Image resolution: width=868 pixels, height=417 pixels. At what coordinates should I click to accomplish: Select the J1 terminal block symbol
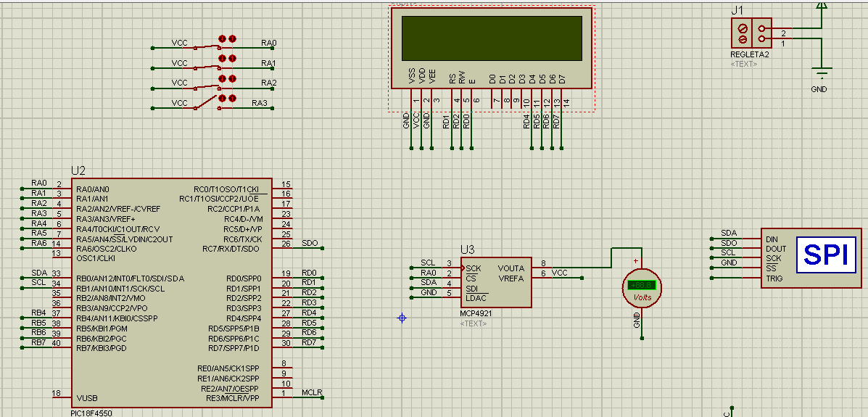[x=751, y=33]
